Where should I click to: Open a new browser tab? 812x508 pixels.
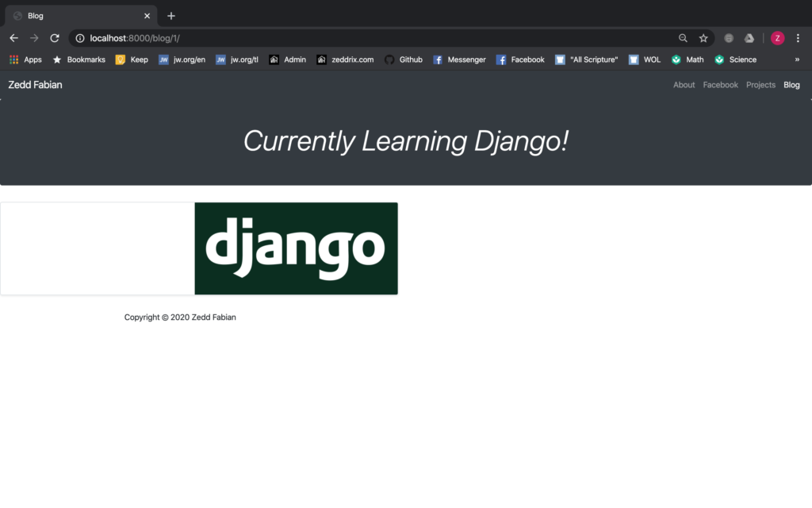coord(171,16)
